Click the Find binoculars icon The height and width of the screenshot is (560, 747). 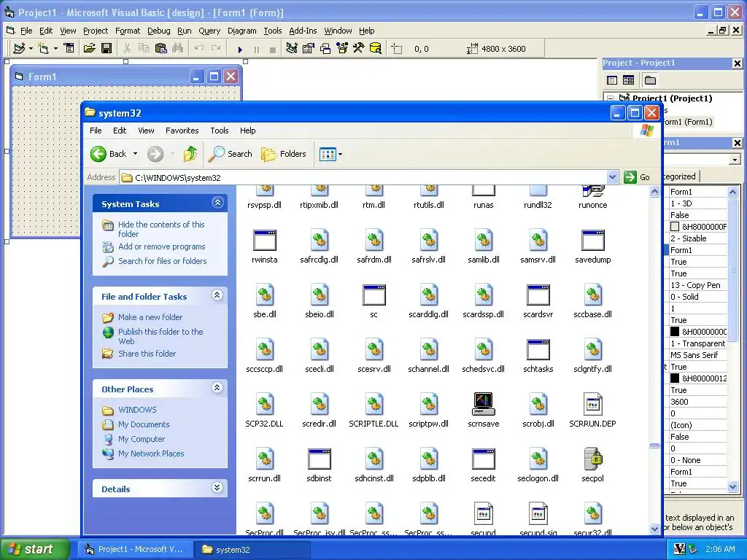coord(178,48)
